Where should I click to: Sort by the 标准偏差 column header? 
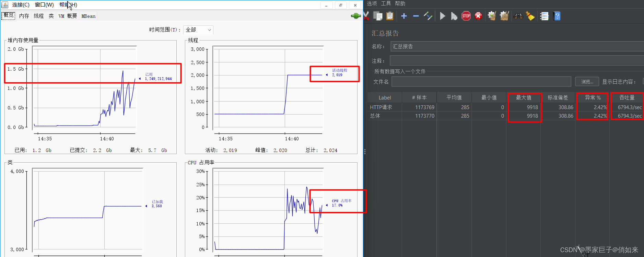tap(558, 98)
